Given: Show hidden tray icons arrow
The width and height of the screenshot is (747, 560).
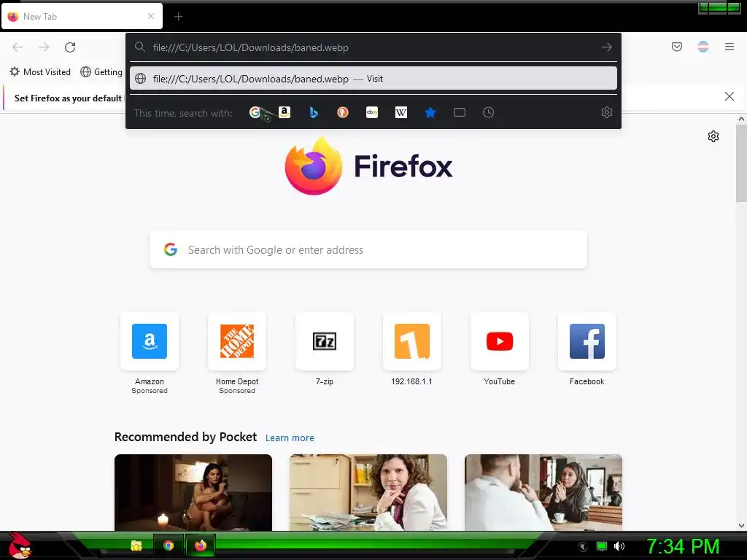Looking at the screenshot, I should (x=583, y=547).
